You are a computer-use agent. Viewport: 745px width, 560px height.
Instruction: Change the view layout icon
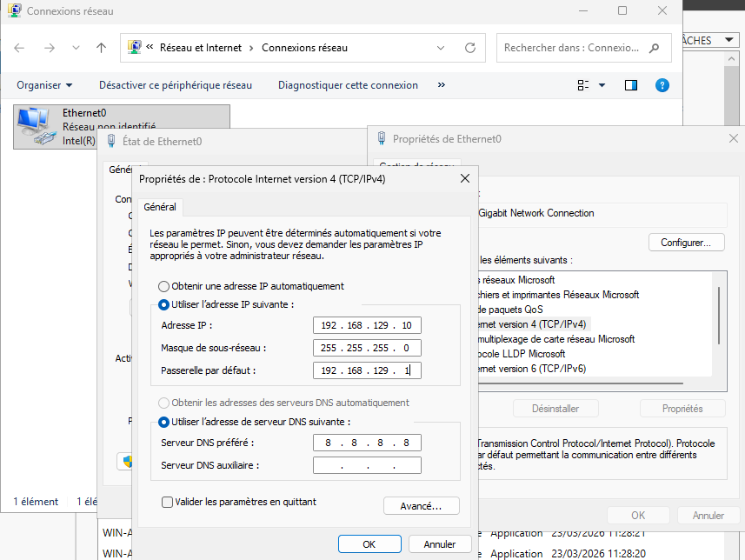click(x=583, y=85)
